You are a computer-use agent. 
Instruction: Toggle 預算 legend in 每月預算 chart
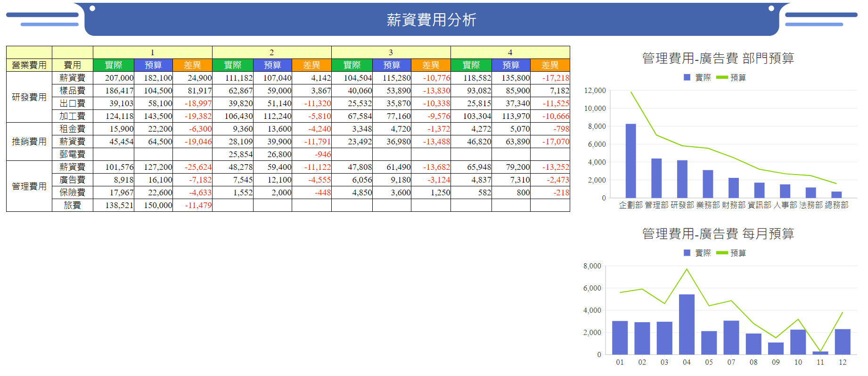coord(731,253)
